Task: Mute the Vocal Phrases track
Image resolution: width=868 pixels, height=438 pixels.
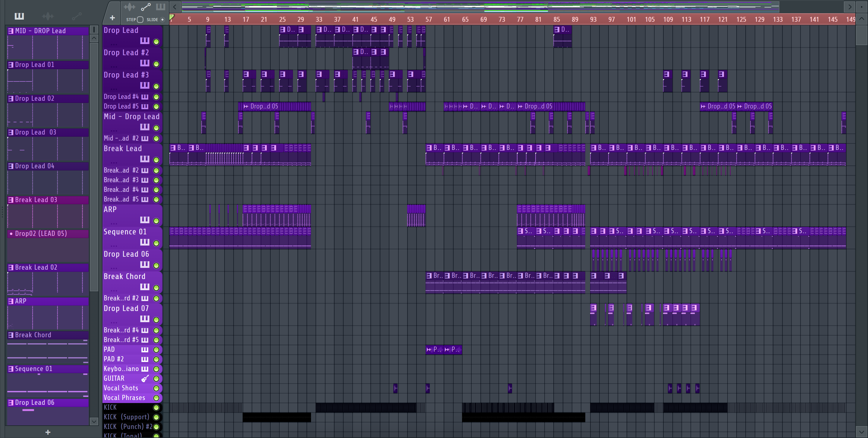Action: (x=156, y=398)
